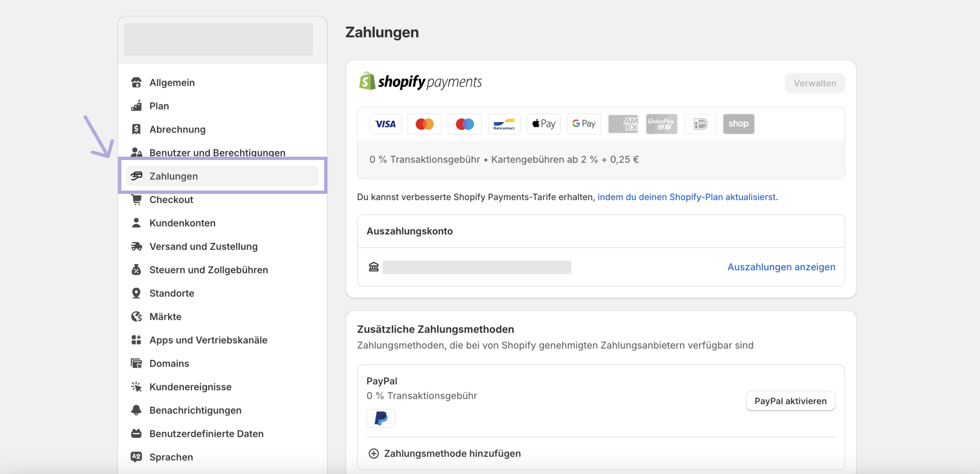The image size is (980, 474).
Task: Select Zahlungen in the sidebar
Action: 223,176
